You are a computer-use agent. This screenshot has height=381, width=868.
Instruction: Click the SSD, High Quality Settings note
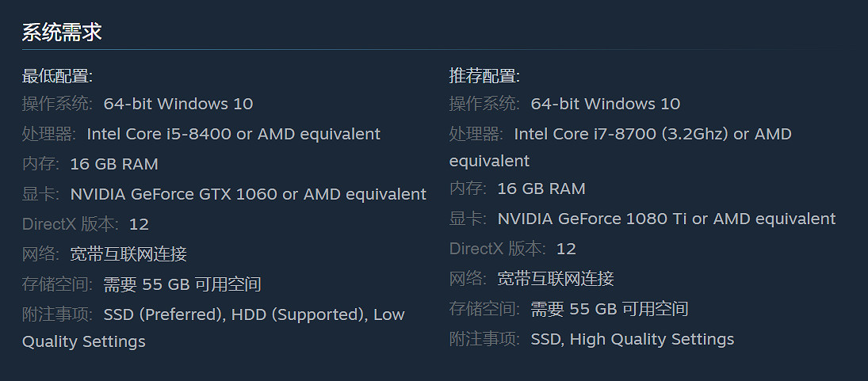(x=632, y=339)
